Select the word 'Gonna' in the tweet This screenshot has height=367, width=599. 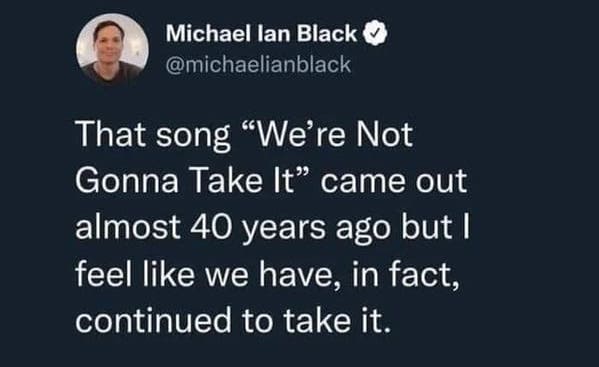(x=127, y=181)
